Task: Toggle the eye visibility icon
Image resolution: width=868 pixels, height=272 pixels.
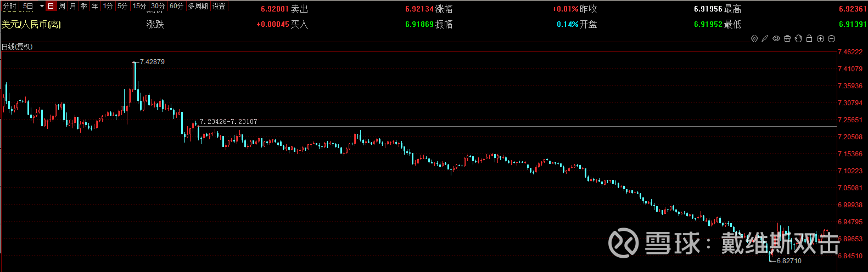Action: (x=776, y=38)
